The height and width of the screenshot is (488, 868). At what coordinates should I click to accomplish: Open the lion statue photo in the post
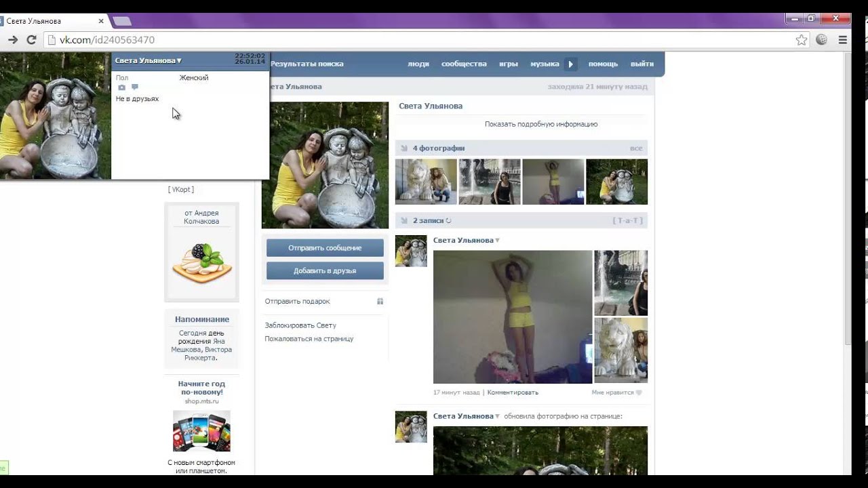[621, 350]
